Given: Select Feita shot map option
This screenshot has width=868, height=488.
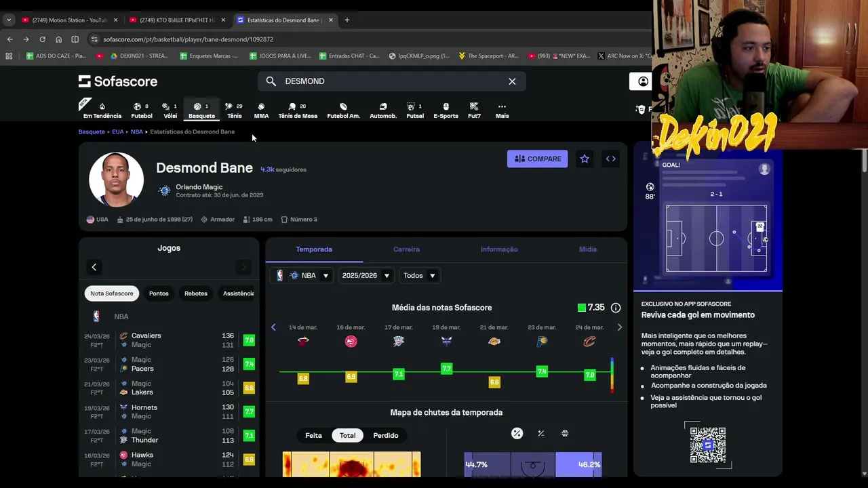Looking at the screenshot, I should coord(313,435).
